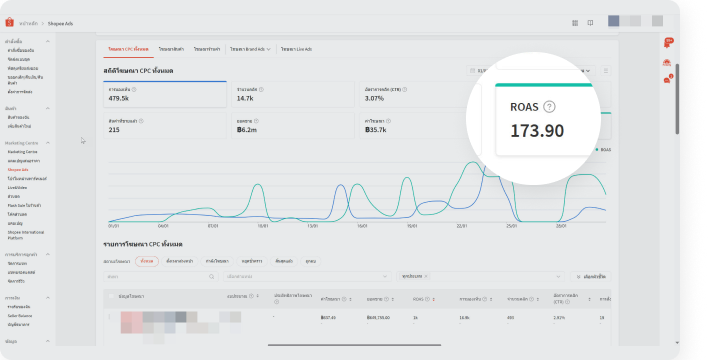Select the red-outlined first status filter chip
708x360 pixels.
[147, 262]
